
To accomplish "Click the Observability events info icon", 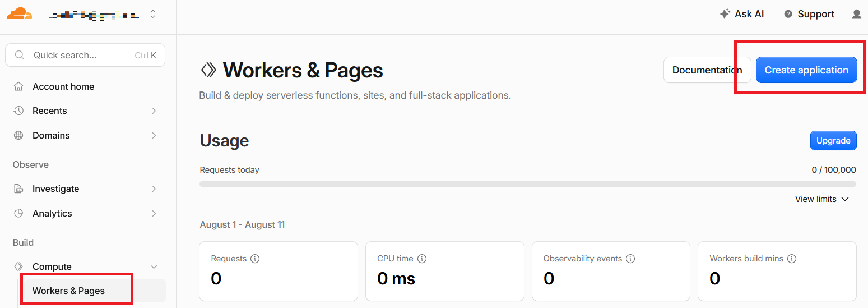I will coord(630,259).
